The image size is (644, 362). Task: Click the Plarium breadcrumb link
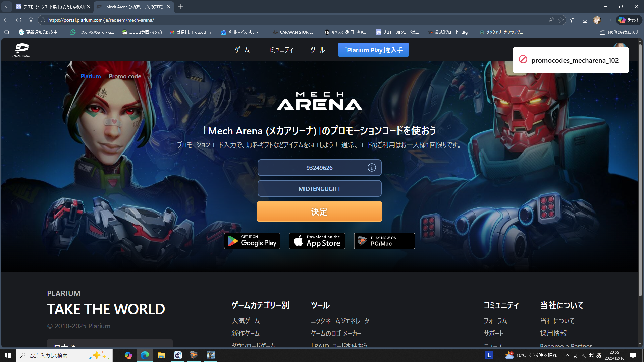(x=90, y=76)
